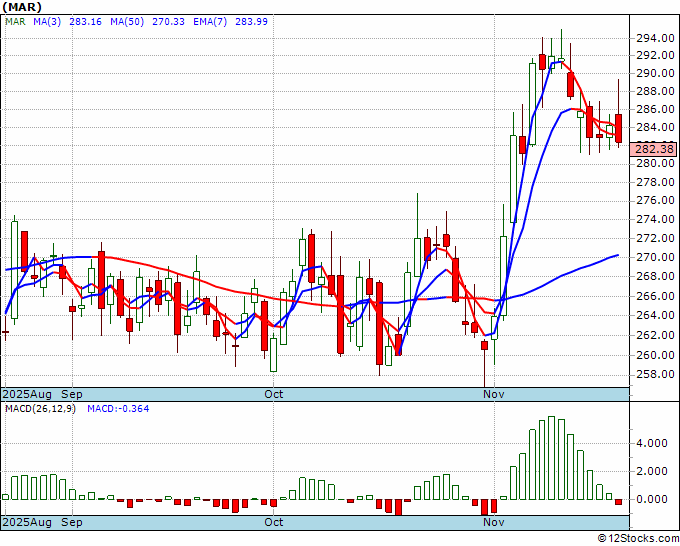Click the 286.00 price axis label
The width and height of the screenshot is (680, 546).
(655, 110)
